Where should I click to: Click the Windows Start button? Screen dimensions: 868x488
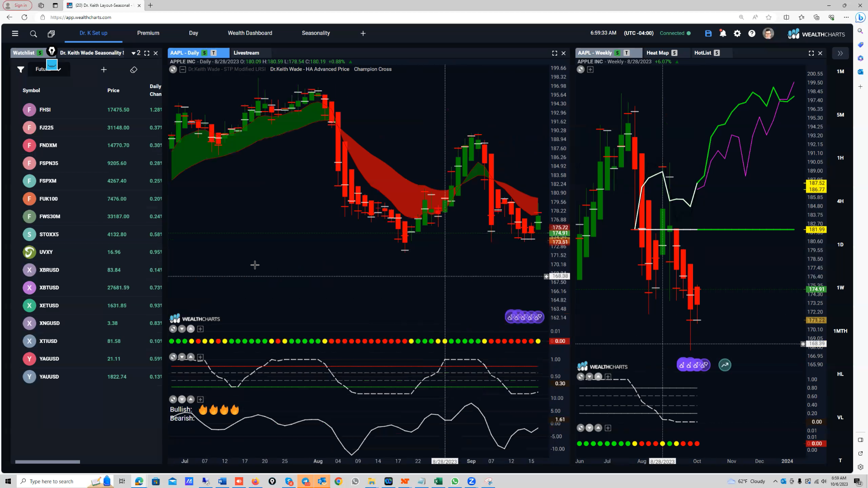[8, 481]
